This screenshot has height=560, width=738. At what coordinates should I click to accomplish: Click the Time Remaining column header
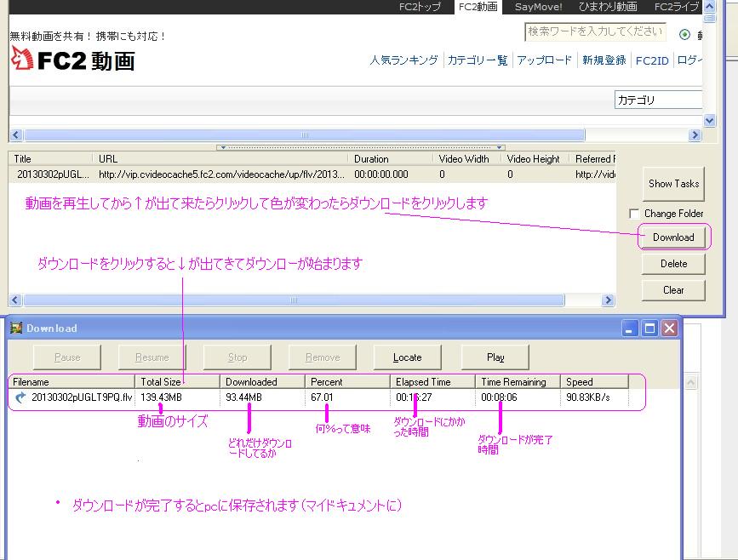(x=518, y=381)
